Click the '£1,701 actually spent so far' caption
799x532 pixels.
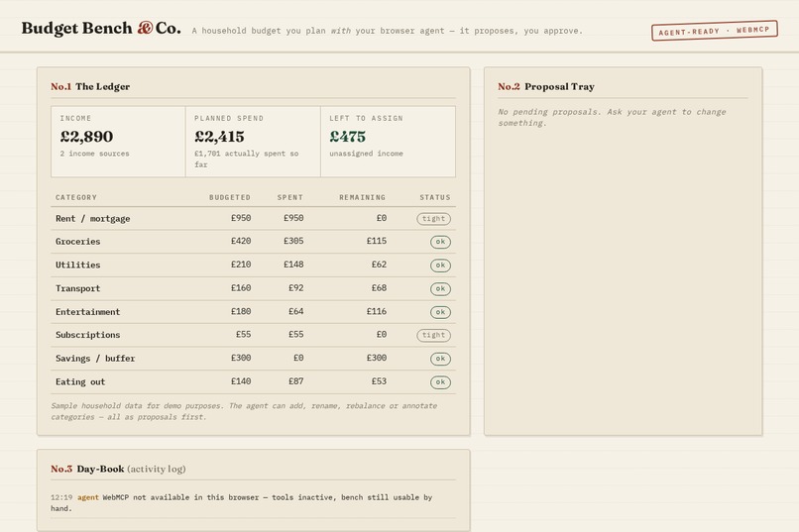[x=247, y=159]
